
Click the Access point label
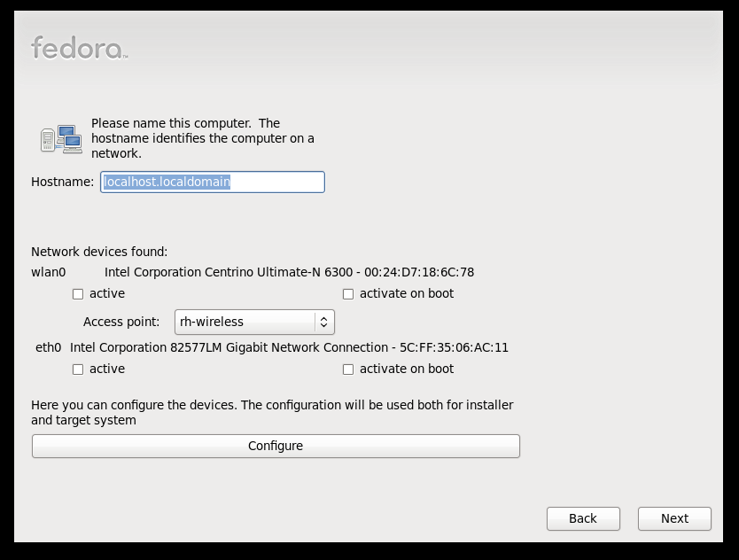point(121,322)
